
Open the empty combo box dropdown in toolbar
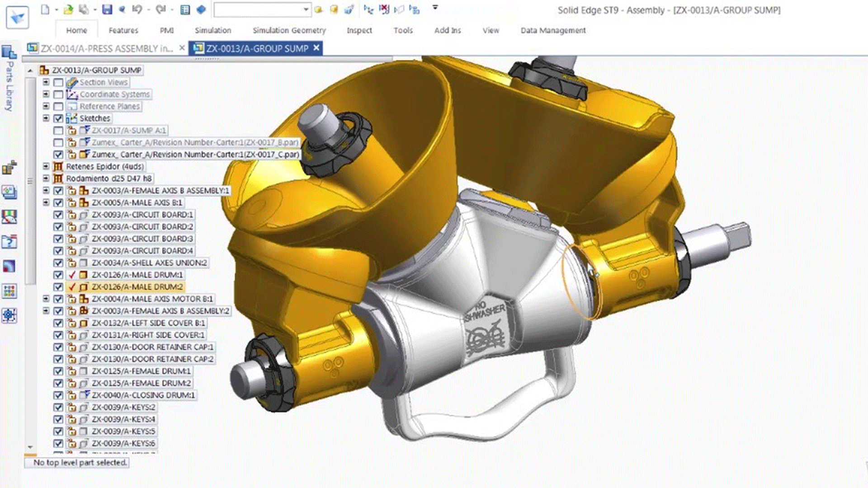(306, 9)
